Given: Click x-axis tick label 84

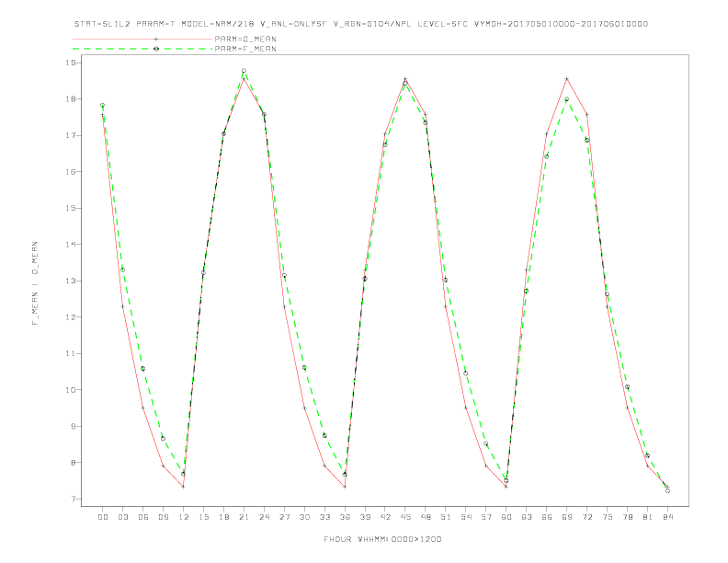Looking at the screenshot, I should point(667,517).
